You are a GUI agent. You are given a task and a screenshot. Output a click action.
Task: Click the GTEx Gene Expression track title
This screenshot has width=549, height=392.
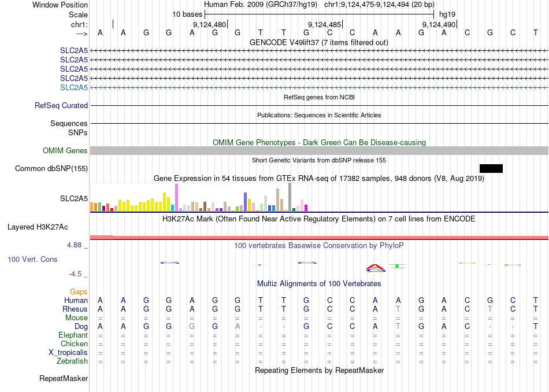tap(319, 178)
